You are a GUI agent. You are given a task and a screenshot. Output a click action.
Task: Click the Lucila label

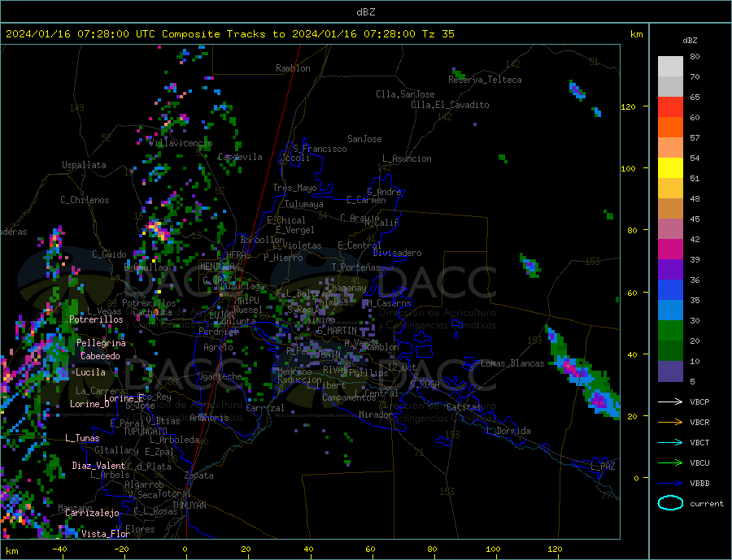[90, 372]
